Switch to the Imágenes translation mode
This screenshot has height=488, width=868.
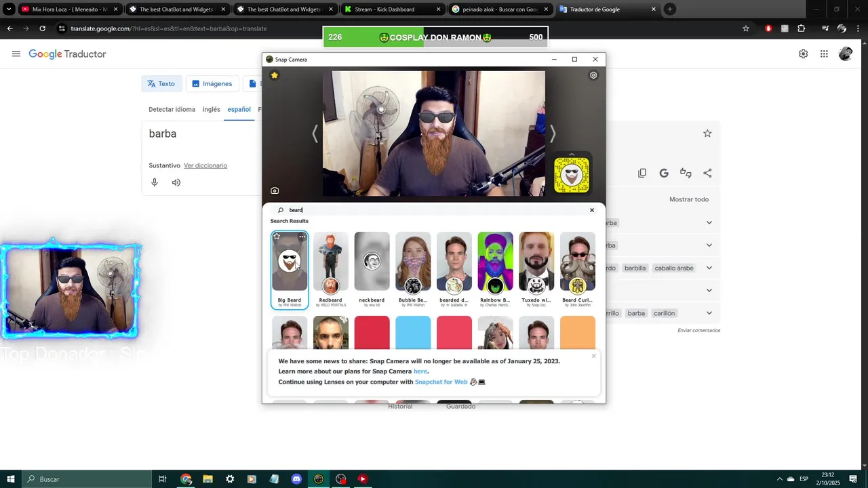(x=212, y=83)
